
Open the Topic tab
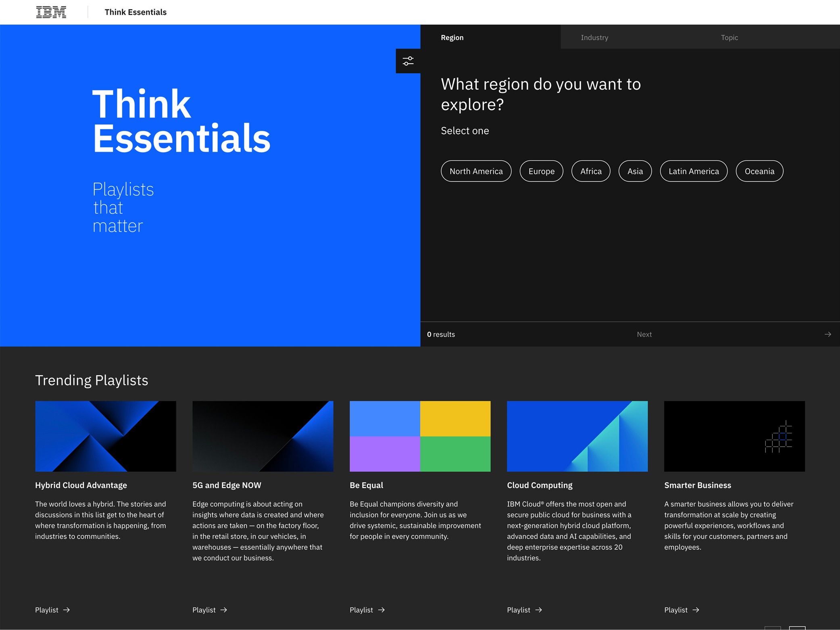click(x=770, y=37)
